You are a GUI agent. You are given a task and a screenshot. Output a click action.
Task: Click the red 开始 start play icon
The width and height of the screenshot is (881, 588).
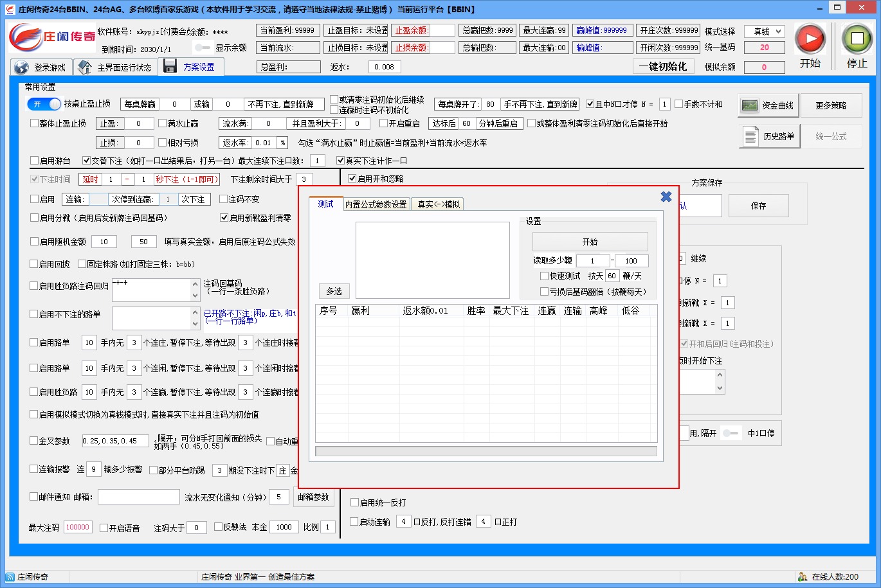pos(810,39)
